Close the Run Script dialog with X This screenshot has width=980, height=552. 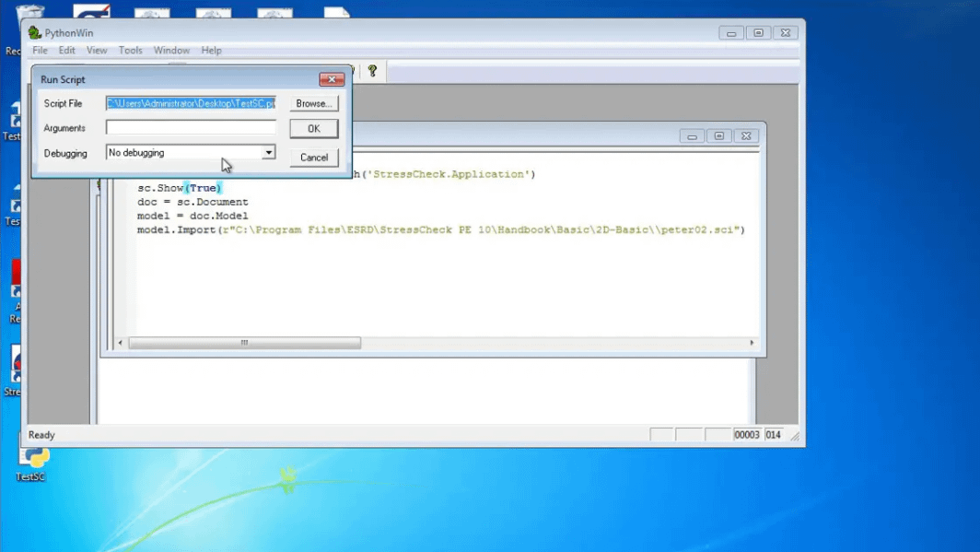(332, 79)
